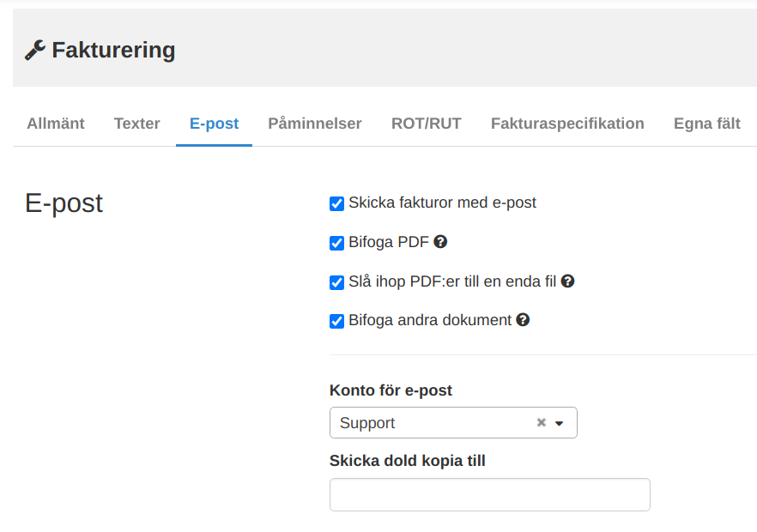Image resolution: width=757 pixels, height=532 pixels.
Task: Go to the ROT/RUT tab
Action: [427, 124]
